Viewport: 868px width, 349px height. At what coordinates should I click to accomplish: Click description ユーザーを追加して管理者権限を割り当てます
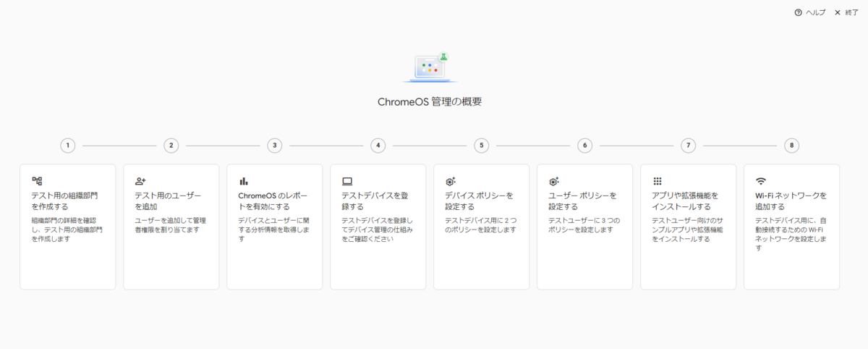pos(171,224)
